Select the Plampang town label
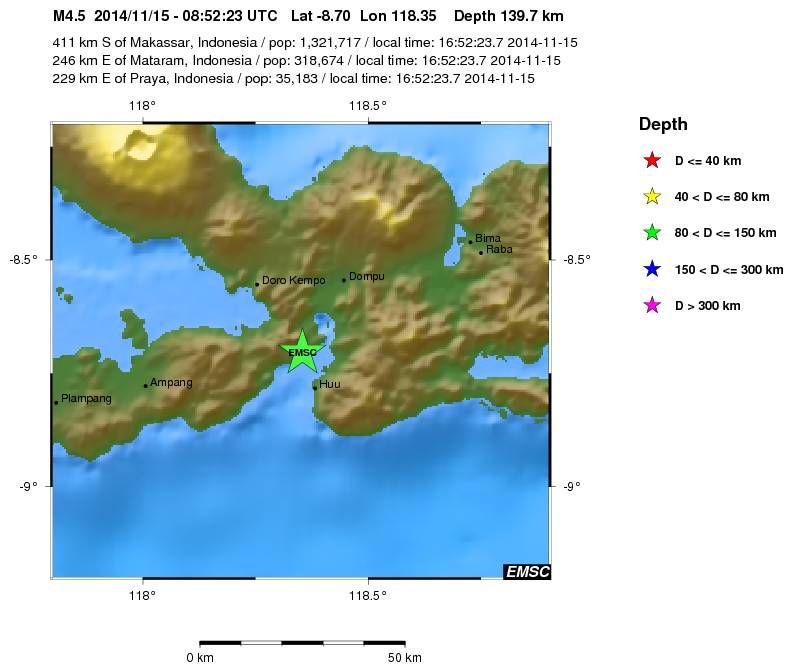 (x=86, y=399)
